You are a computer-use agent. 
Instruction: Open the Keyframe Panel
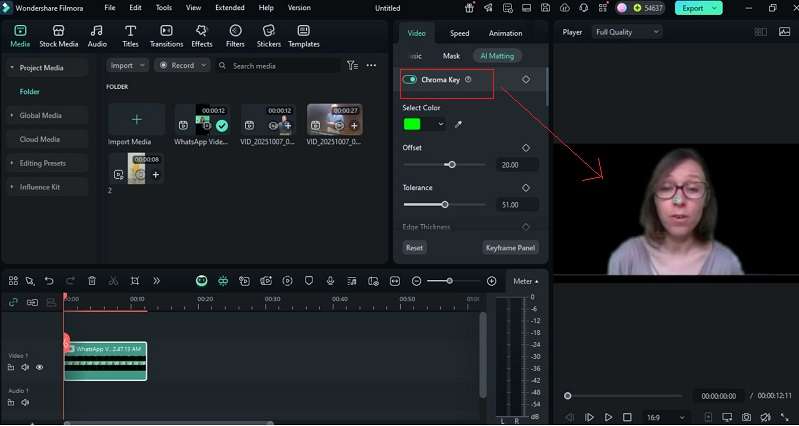click(x=510, y=248)
